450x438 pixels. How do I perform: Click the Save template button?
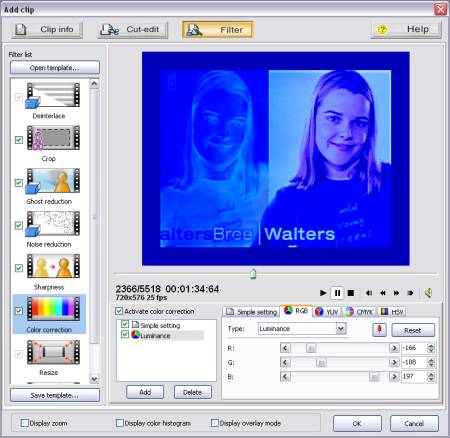tap(55, 395)
